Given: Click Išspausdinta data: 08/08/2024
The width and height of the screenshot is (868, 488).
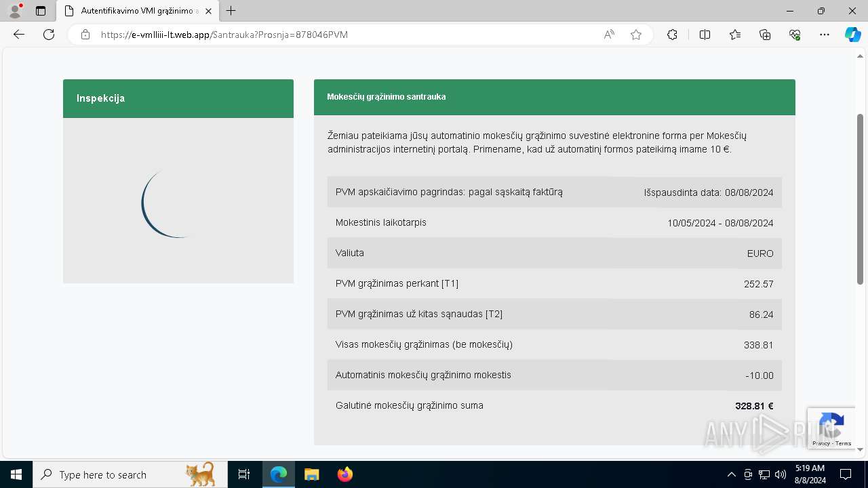Looking at the screenshot, I should (x=709, y=192).
